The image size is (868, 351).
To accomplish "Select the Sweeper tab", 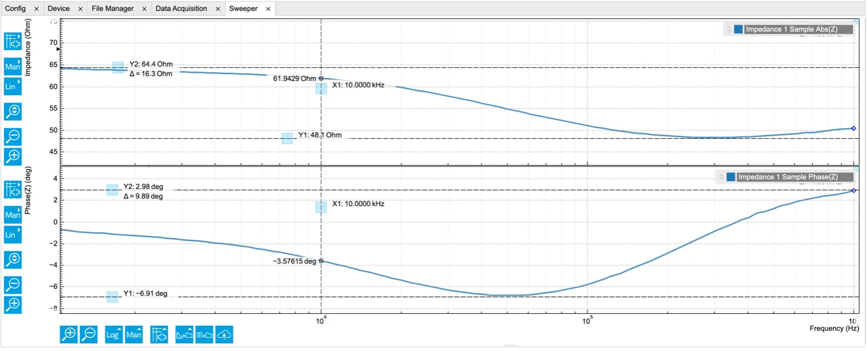I will click(x=243, y=8).
